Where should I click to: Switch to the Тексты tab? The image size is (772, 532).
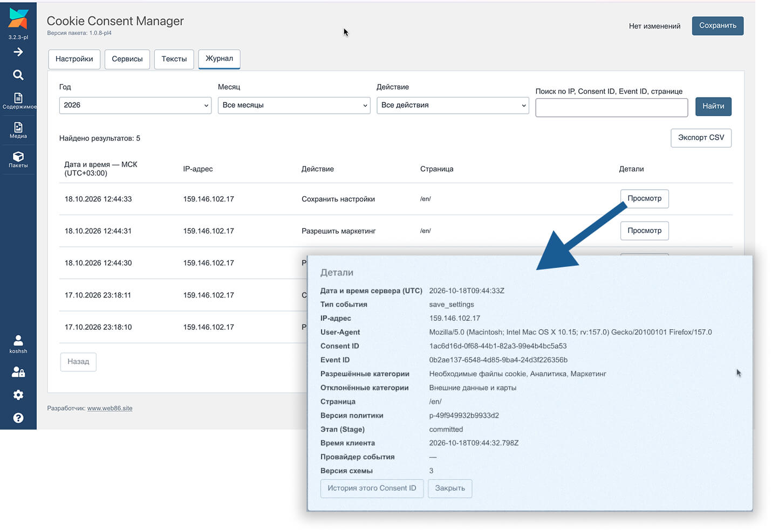coord(174,59)
